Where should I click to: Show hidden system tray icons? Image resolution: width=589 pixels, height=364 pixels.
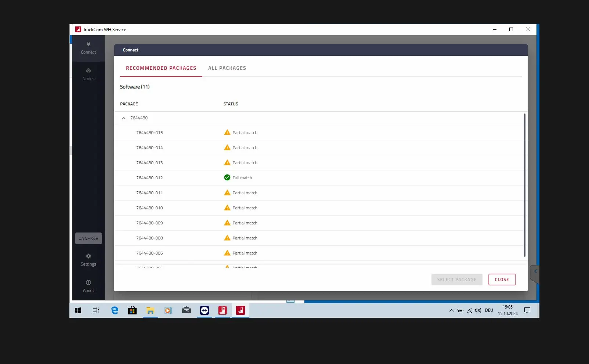(451, 311)
